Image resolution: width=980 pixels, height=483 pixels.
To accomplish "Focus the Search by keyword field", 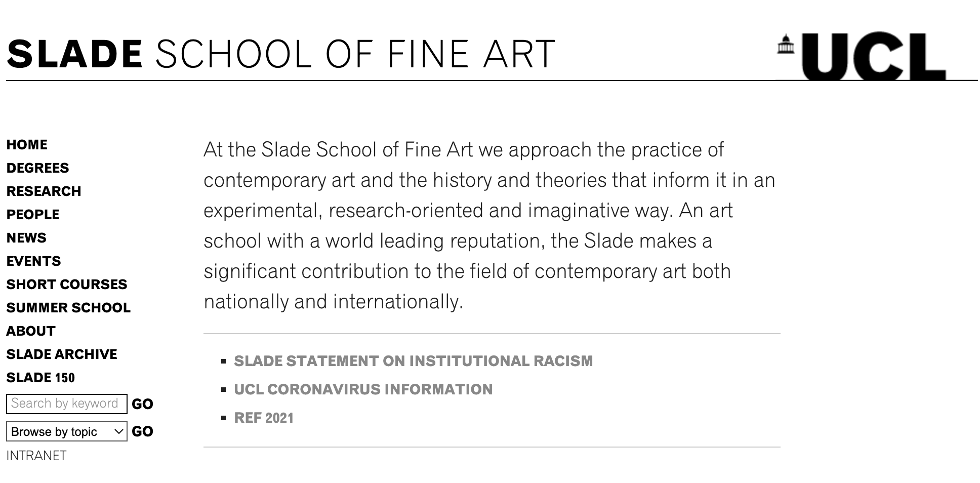I will pos(67,404).
